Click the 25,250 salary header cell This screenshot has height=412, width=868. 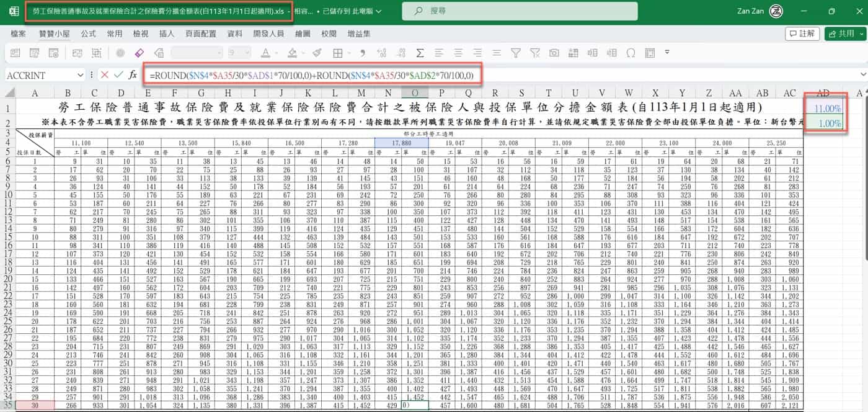(776, 143)
